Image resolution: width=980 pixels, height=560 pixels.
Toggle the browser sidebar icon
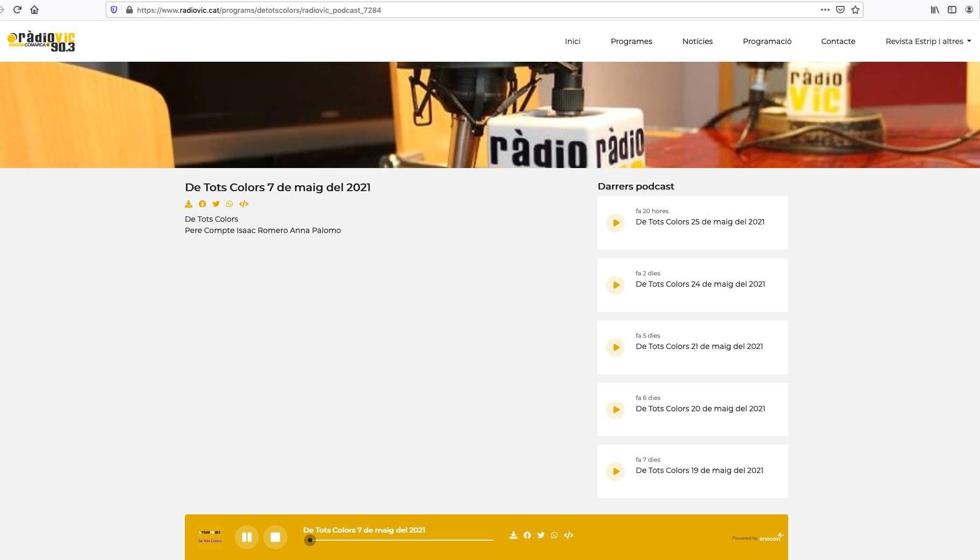[952, 10]
